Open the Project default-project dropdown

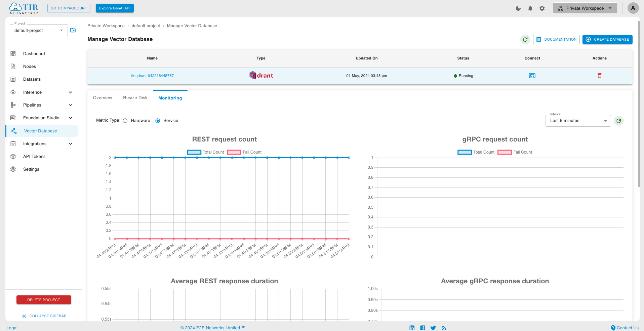point(39,30)
